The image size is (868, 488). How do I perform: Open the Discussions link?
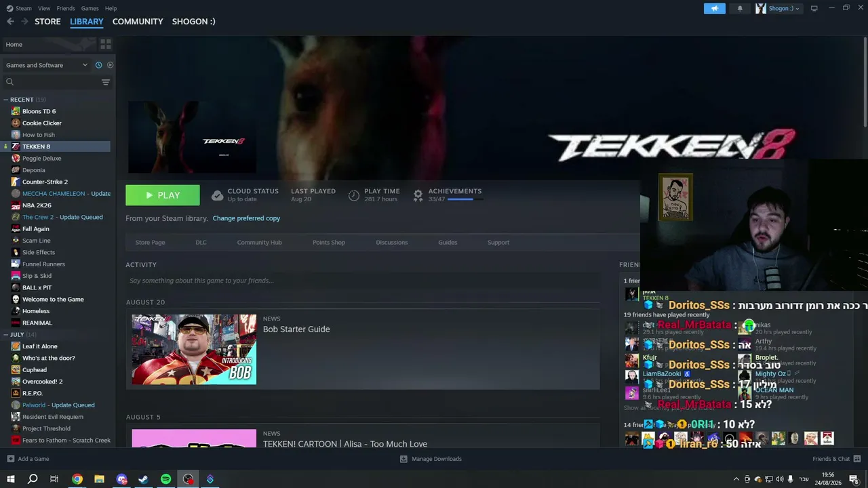(x=392, y=243)
